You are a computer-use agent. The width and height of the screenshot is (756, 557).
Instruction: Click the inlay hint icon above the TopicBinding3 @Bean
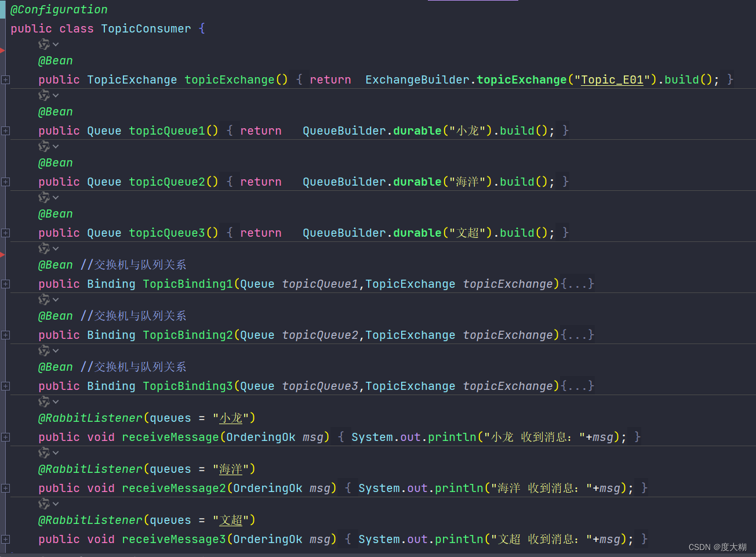(44, 350)
